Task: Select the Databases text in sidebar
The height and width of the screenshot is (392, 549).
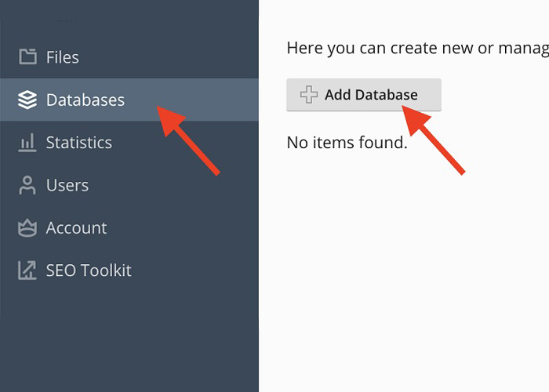Action: click(x=85, y=100)
